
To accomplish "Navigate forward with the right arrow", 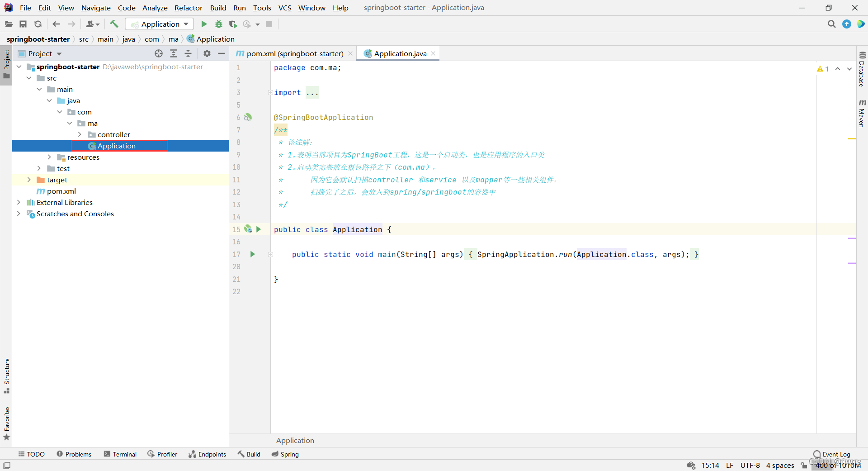I will coord(71,24).
